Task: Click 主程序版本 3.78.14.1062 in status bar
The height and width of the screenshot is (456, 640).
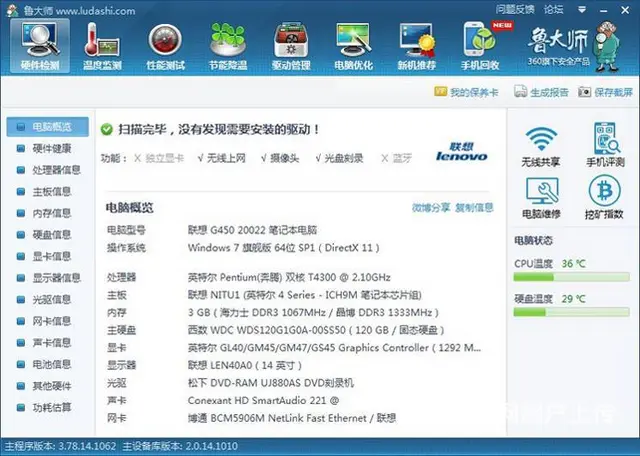Action: pyautogui.click(x=60, y=446)
